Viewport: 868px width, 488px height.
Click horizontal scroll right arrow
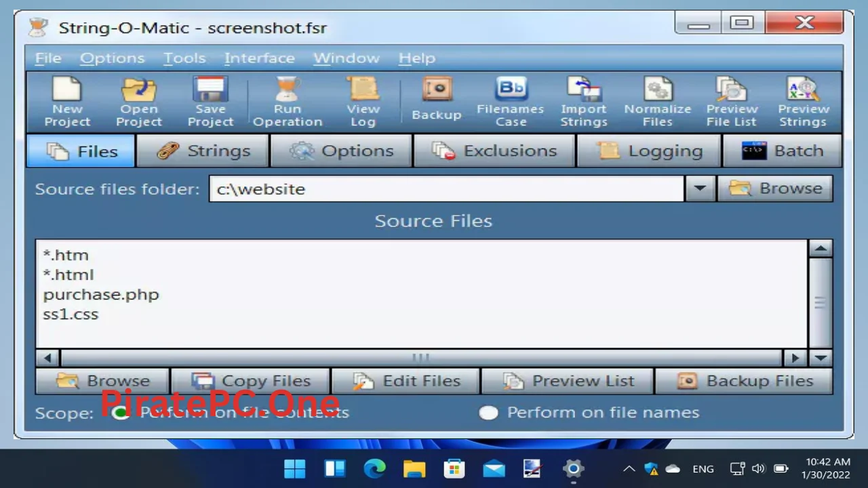tap(795, 357)
